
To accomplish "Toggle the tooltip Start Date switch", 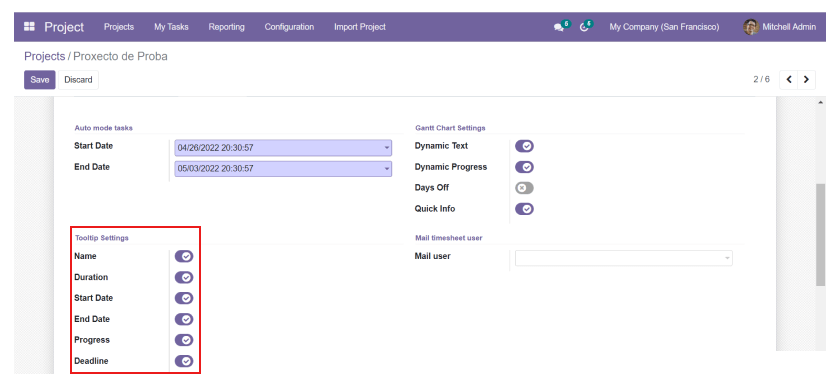I will click(x=184, y=298).
